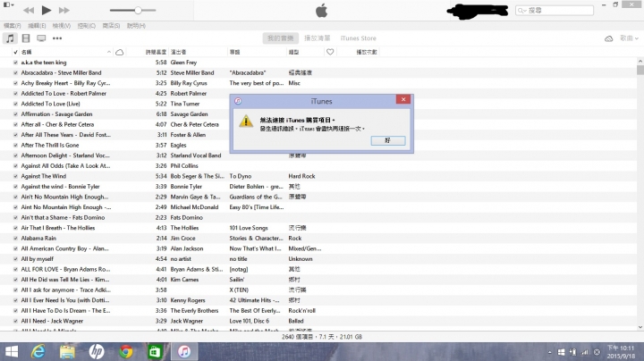Open HP app from taskbar
This screenshot has height=361, width=644.
[x=97, y=351]
